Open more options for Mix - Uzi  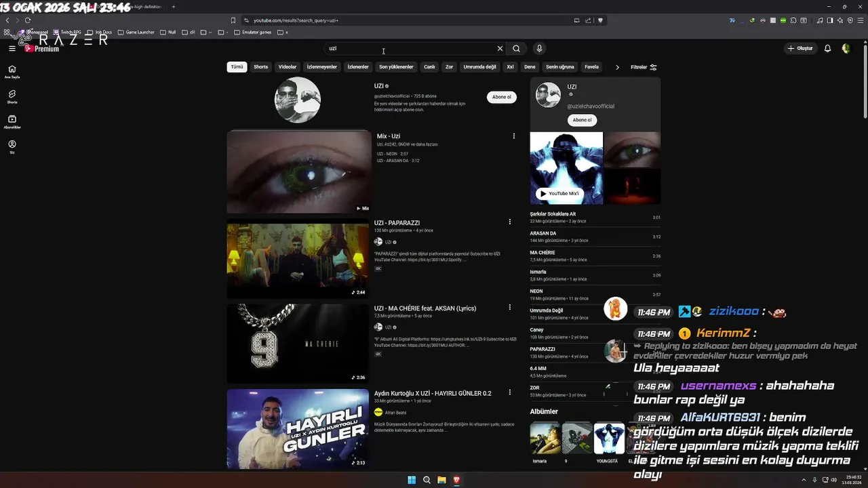click(x=513, y=136)
